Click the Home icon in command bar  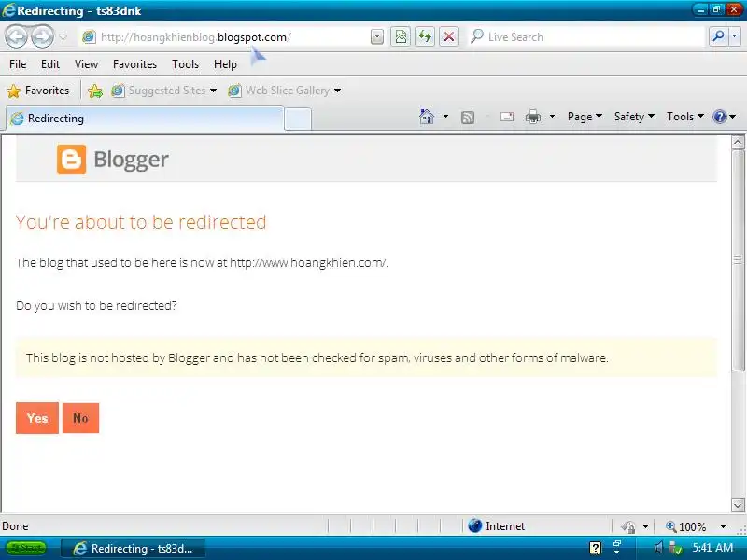point(427,117)
